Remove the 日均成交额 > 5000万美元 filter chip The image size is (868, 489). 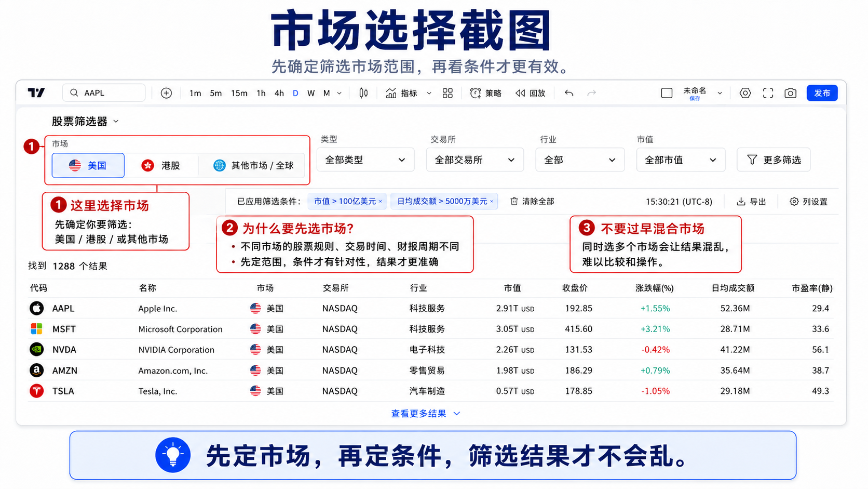click(492, 202)
